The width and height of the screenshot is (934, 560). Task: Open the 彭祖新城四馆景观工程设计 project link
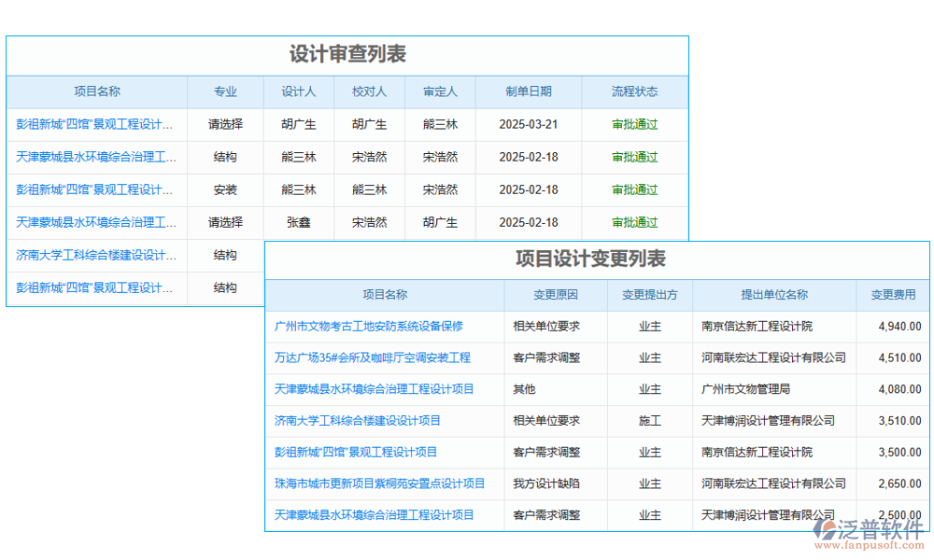pyautogui.click(x=96, y=124)
